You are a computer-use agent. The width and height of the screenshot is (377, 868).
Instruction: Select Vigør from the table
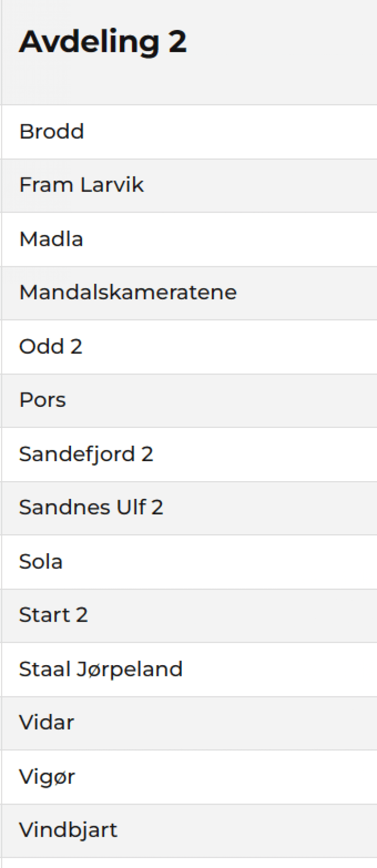189,777
